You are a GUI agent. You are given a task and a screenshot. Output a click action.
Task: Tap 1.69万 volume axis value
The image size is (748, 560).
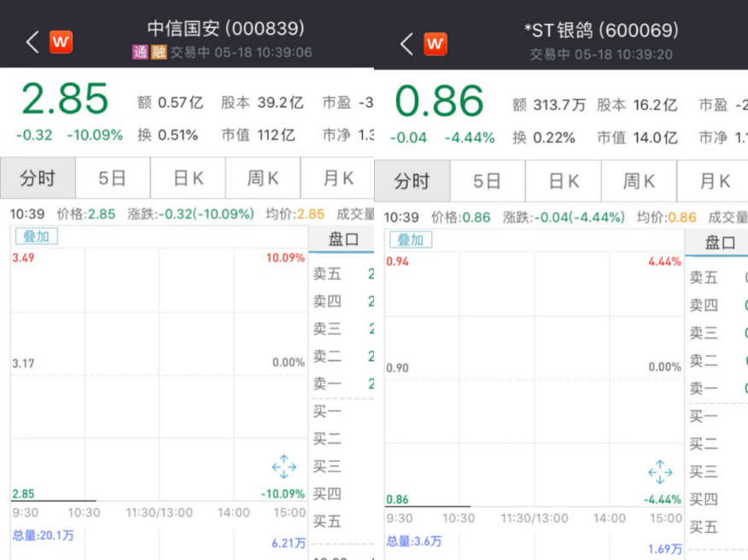665,549
